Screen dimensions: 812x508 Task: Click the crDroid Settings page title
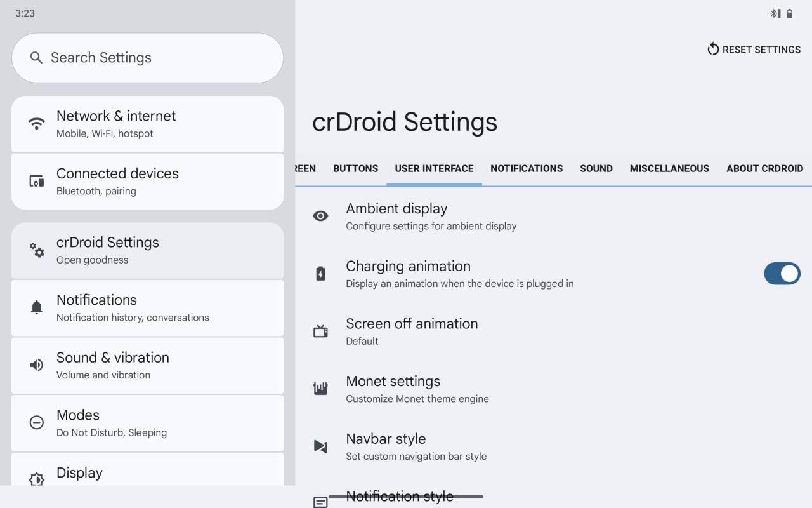point(405,122)
